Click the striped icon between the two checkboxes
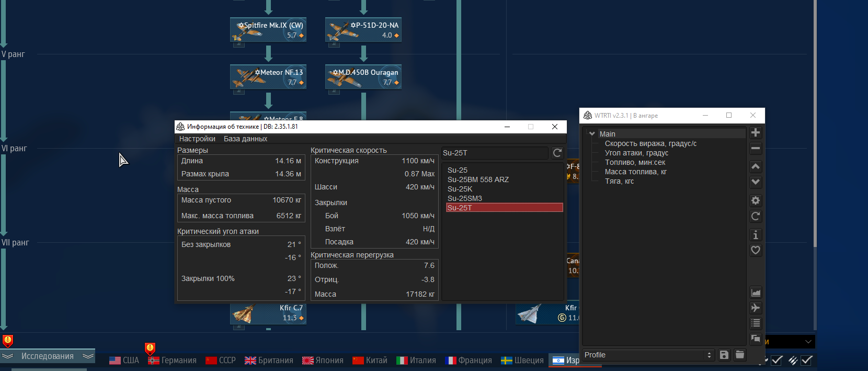Image resolution: width=868 pixels, height=371 pixels. (793, 360)
